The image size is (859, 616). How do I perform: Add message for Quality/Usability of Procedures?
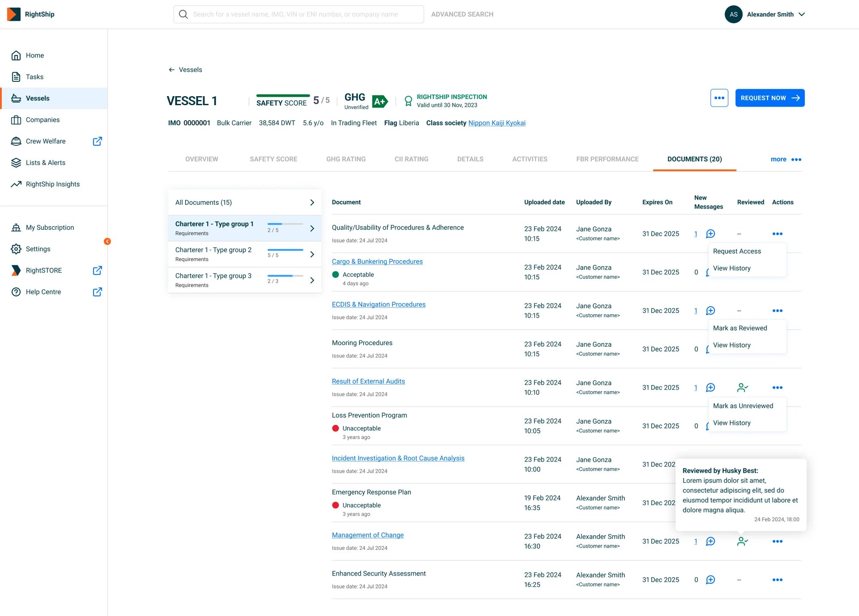(710, 234)
